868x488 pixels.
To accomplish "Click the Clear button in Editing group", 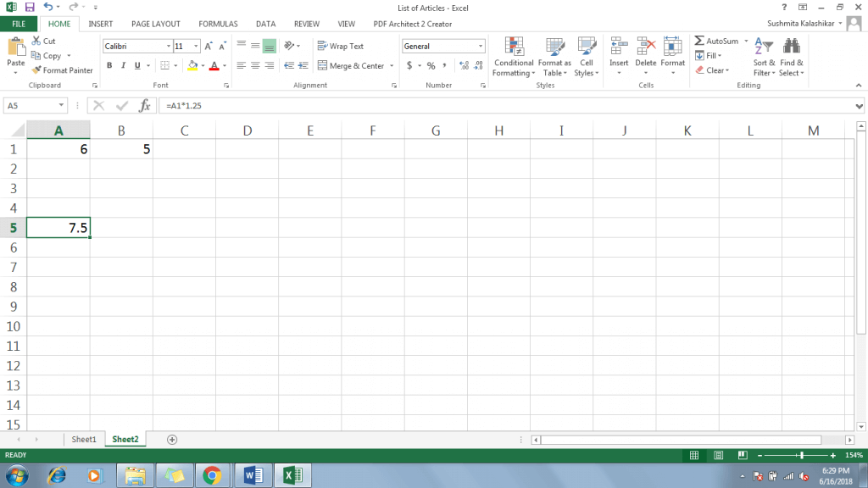I will coord(713,69).
